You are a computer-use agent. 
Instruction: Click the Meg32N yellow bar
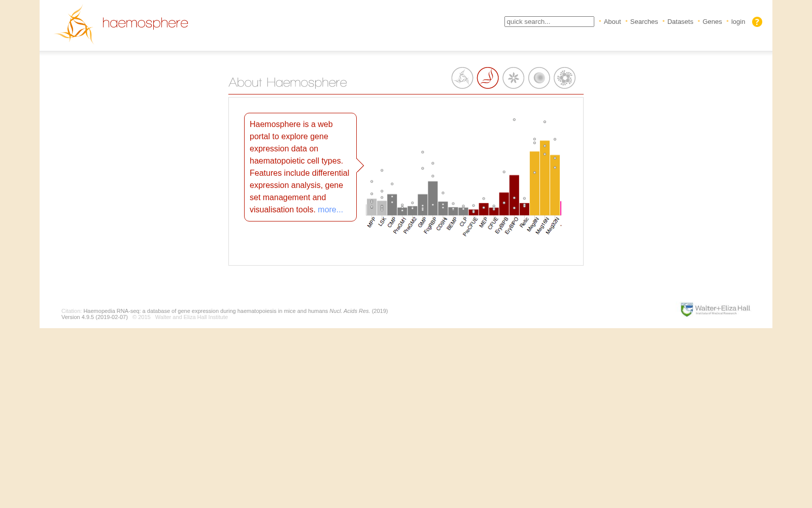click(x=555, y=185)
